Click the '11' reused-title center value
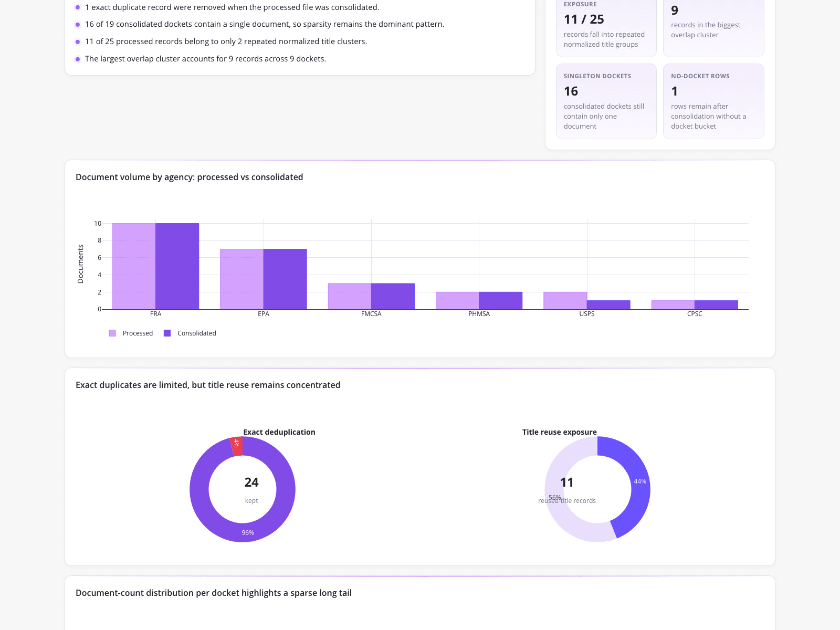The height and width of the screenshot is (630, 840). (x=567, y=482)
